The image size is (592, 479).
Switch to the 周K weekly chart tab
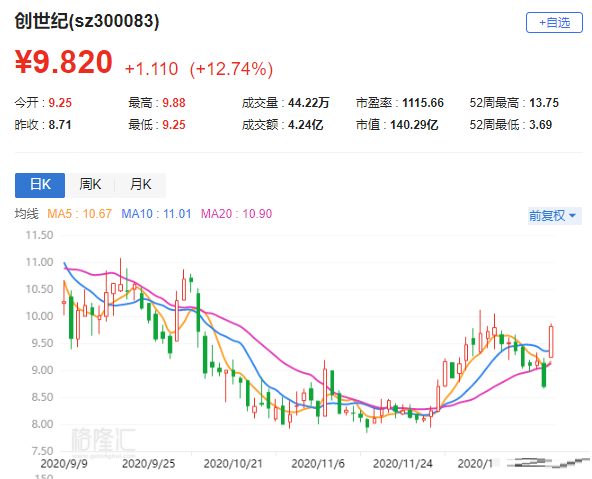[90, 185]
